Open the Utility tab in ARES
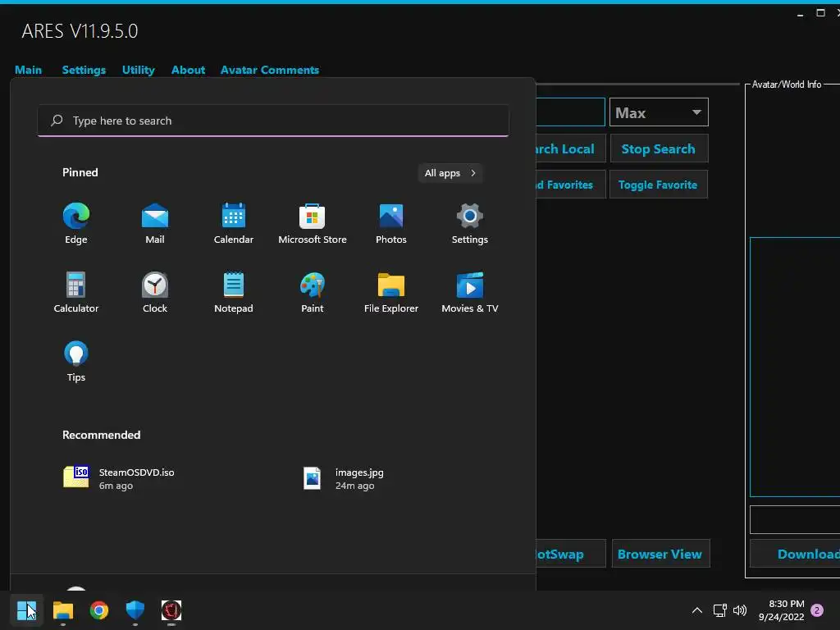 (x=138, y=70)
